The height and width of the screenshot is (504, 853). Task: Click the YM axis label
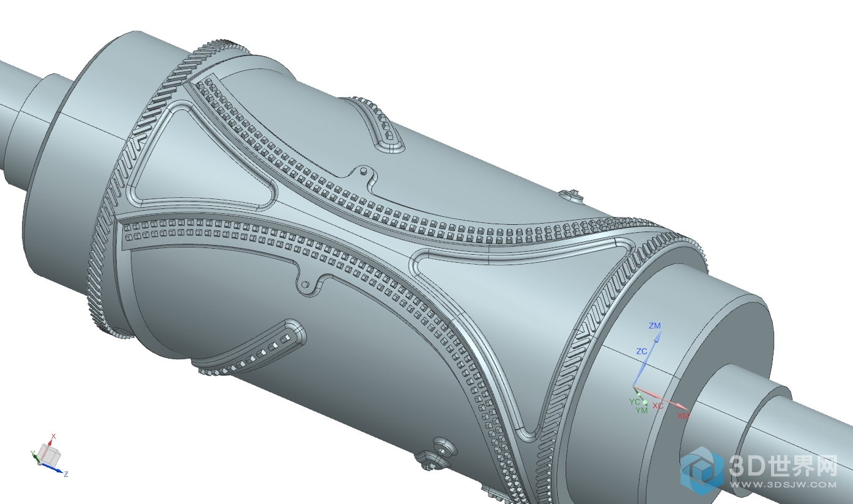(641, 411)
